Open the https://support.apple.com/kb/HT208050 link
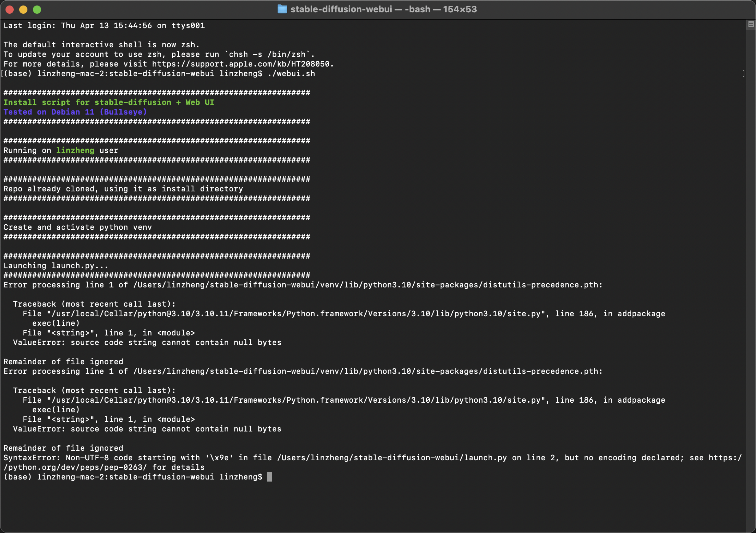 click(241, 64)
